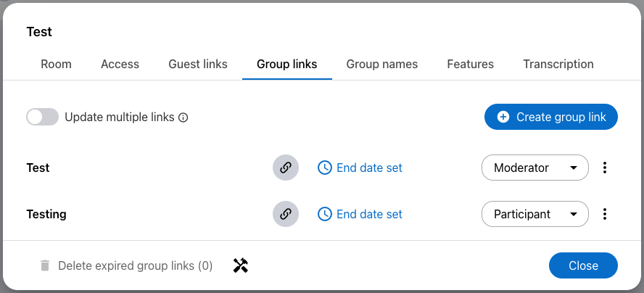Switch to the Group names tab
The height and width of the screenshot is (293, 644).
tap(381, 64)
